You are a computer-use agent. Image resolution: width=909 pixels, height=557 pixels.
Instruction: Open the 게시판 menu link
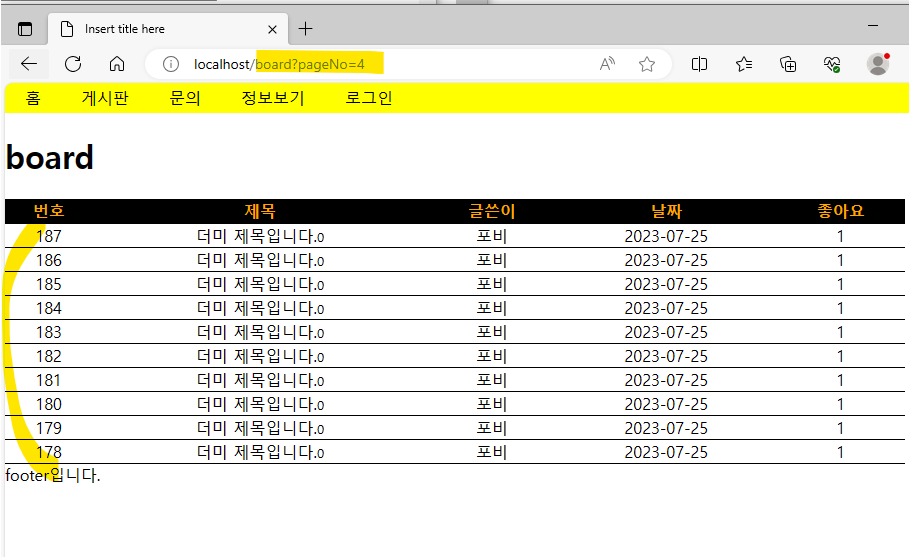(105, 98)
